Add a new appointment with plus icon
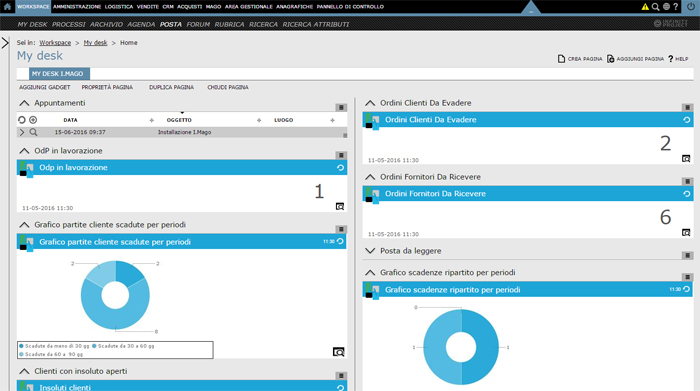The width and height of the screenshot is (700, 391). tap(33, 120)
